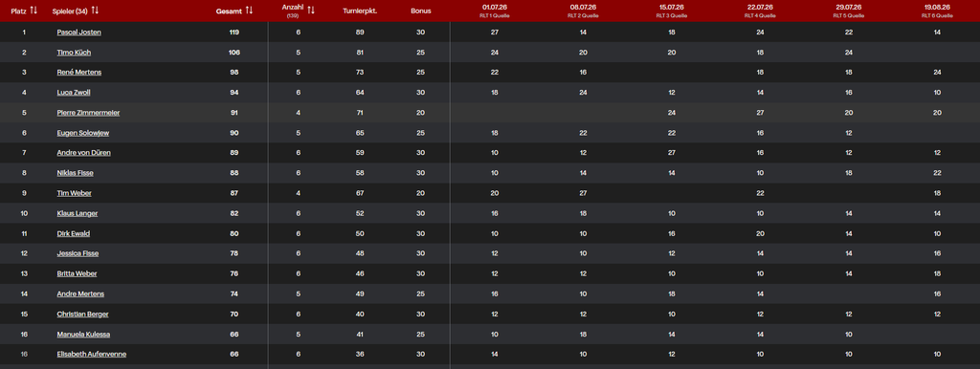Viewport: 980px width, 369px height.
Task: Open player profile Dirk Ewald
Action: click(x=73, y=233)
